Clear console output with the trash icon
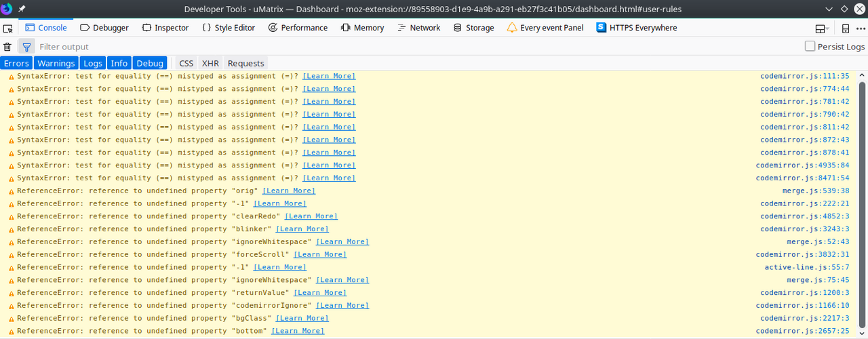The image size is (868, 339). pos(7,47)
